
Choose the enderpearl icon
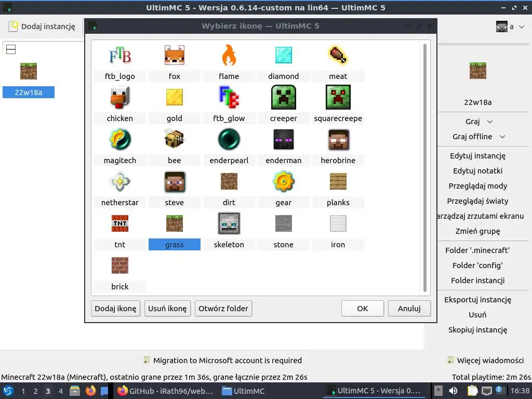tap(229, 139)
